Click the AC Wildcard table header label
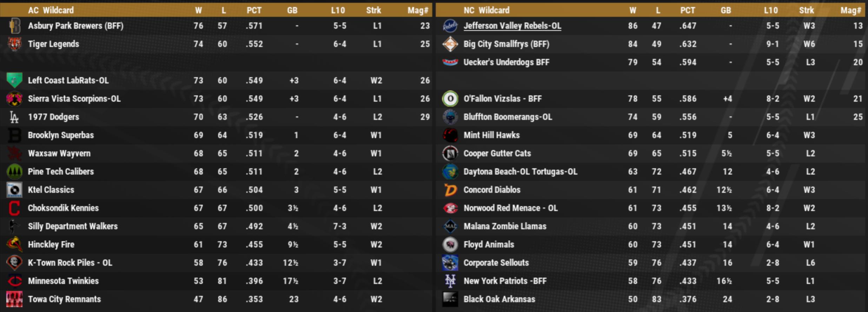 tap(51, 10)
